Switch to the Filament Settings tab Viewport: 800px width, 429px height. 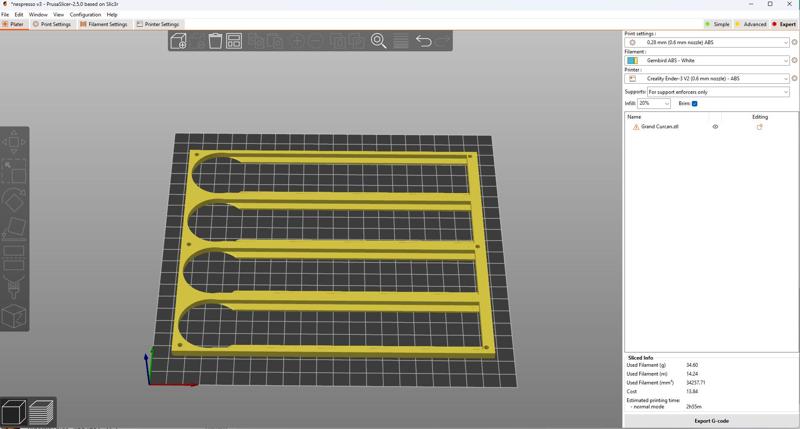coord(104,24)
